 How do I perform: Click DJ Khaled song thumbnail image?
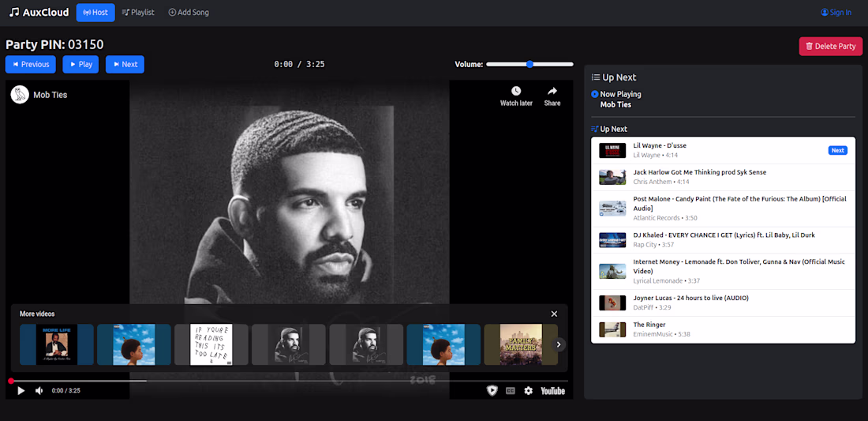(612, 240)
